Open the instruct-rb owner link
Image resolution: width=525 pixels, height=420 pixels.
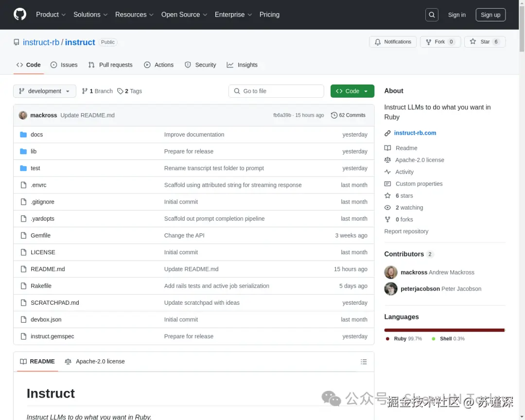(x=41, y=42)
